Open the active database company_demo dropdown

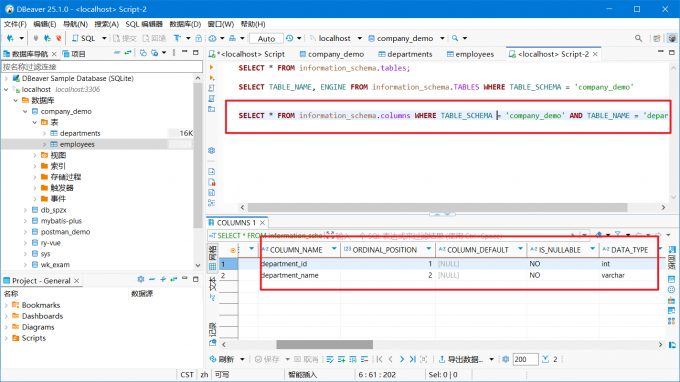442,38
